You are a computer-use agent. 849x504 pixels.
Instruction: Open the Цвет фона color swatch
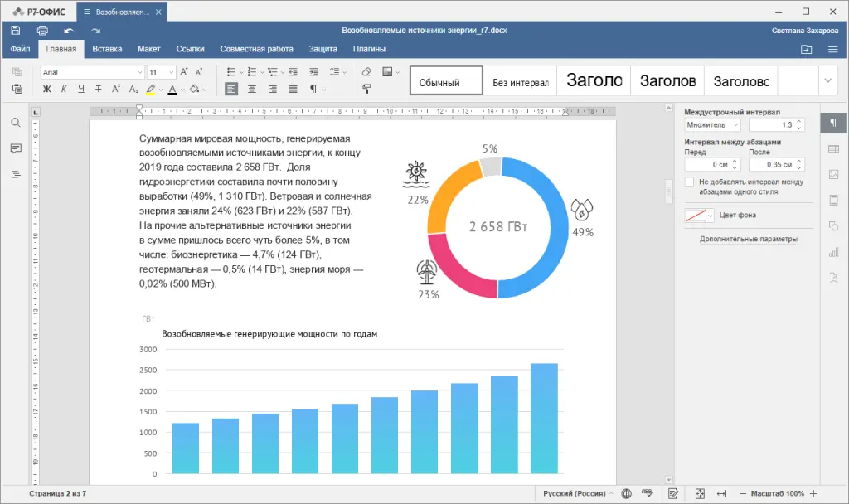[699, 216]
